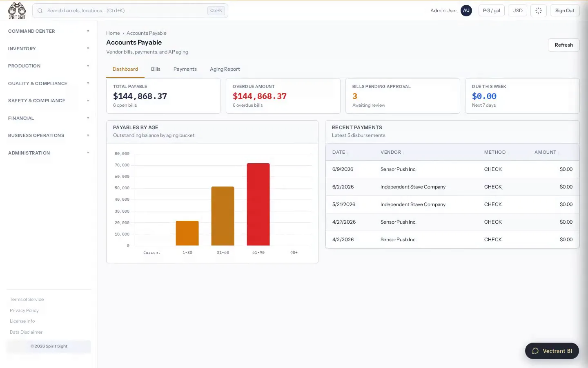Image resolution: width=588 pixels, height=368 pixels.
Task: Expand the Administration section
Action: (x=49, y=153)
